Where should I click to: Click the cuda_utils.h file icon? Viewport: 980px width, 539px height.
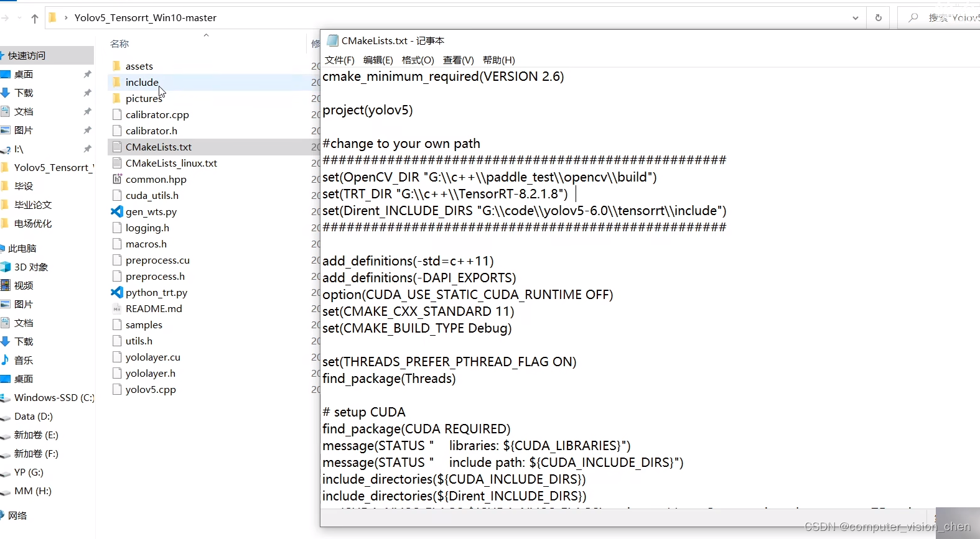tap(117, 195)
